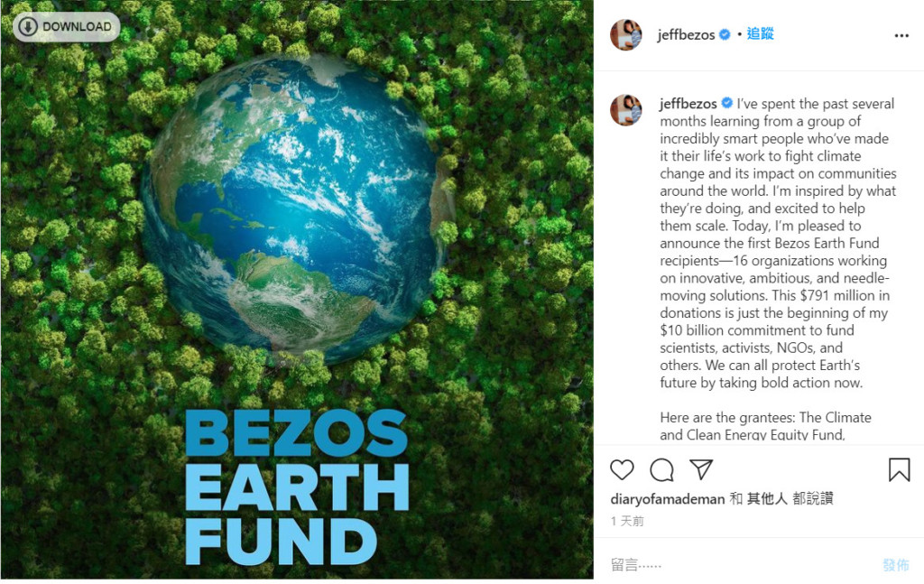Viewport: 924px width, 584px height.
Task: Open comments via the speech bubble icon
Action: [661, 469]
